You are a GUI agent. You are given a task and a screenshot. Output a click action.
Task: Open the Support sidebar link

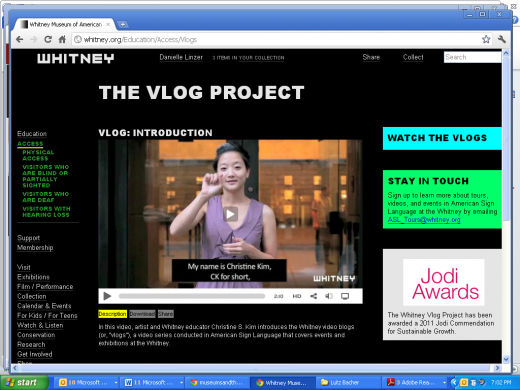[x=28, y=238]
